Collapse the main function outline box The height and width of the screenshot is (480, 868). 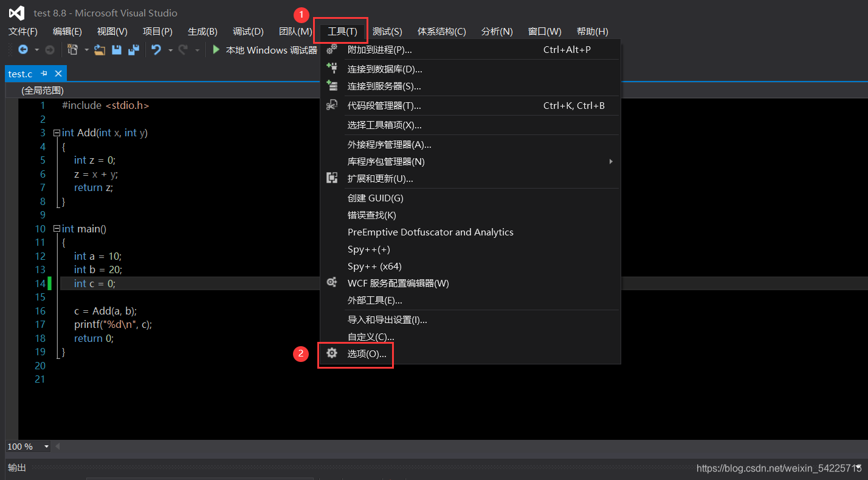57,229
